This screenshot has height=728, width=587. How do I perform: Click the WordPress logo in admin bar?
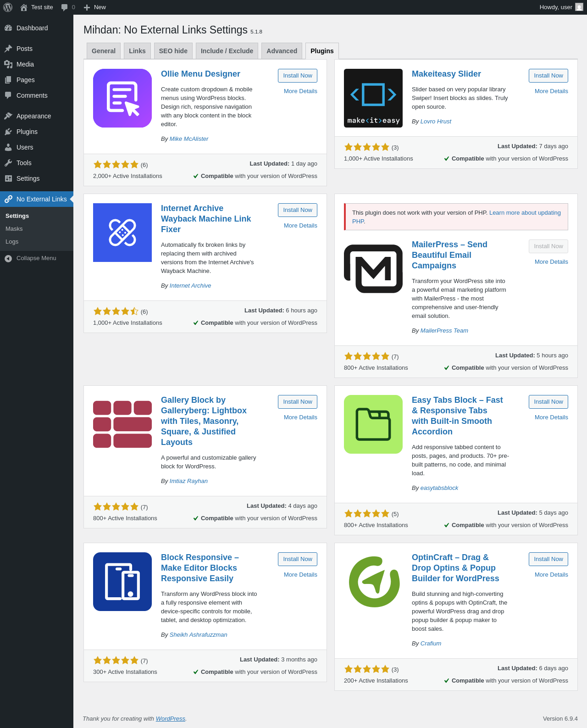point(8,7)
